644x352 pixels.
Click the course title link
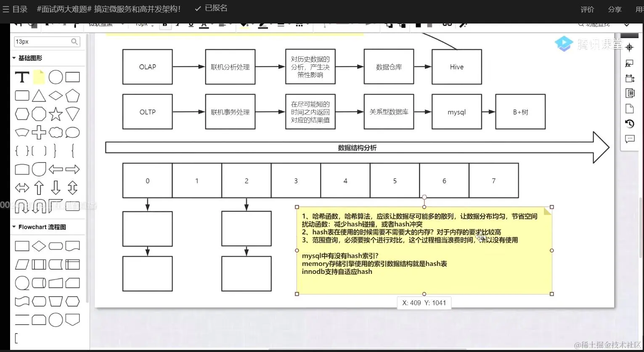109,9
